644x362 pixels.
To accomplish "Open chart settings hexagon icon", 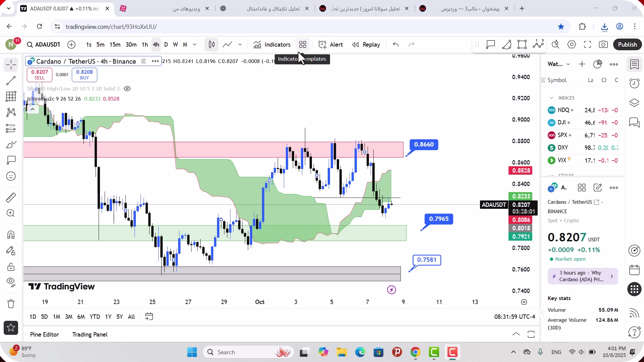I will point(572,45).
